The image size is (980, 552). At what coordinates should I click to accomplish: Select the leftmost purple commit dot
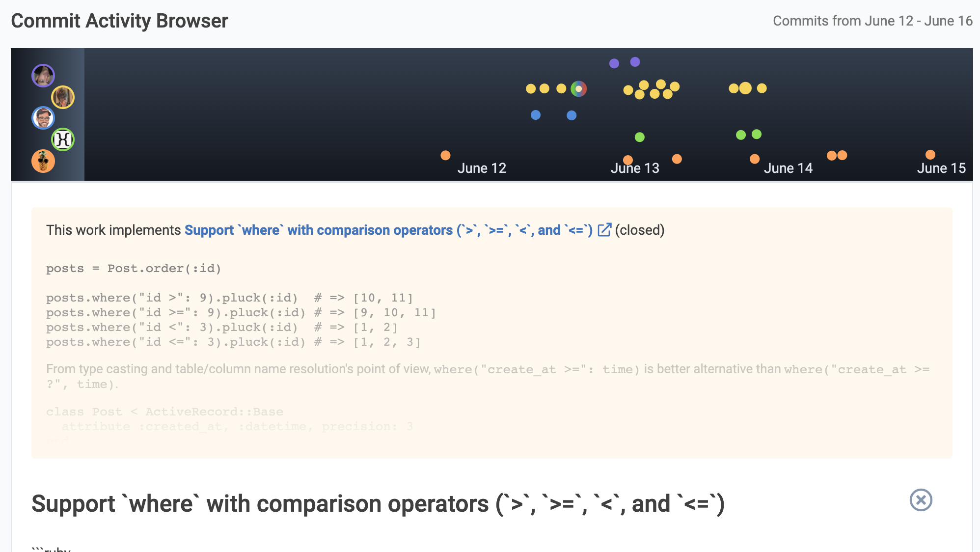(x=614, y=63)
